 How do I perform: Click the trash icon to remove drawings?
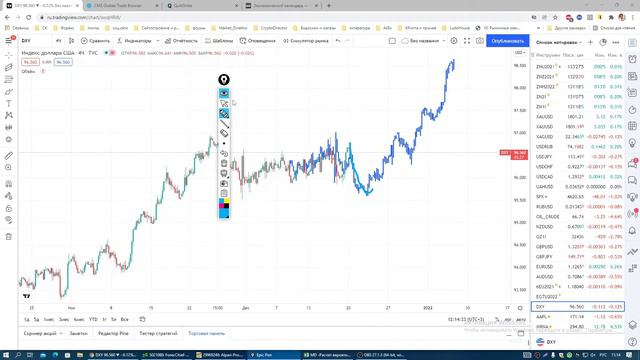point(9,237)
